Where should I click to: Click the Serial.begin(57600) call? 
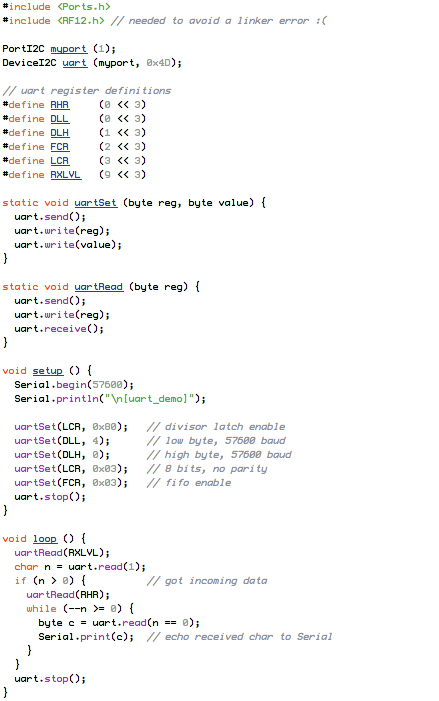click(x=74, y=384)
